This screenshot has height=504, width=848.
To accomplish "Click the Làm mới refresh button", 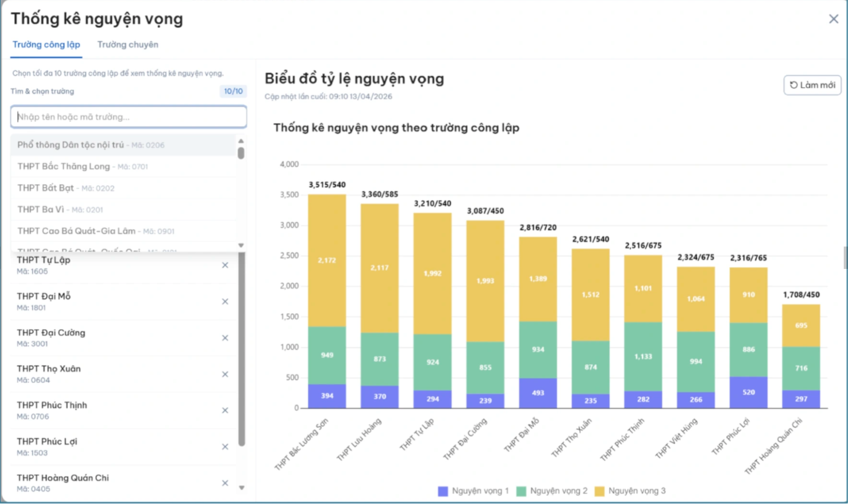I will [812, 85].
